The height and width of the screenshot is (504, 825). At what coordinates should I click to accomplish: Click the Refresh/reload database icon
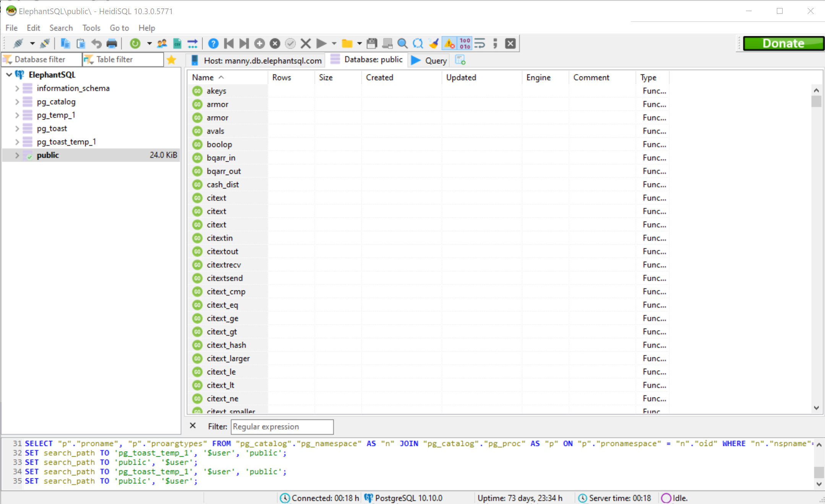click(x=135, y=44)
